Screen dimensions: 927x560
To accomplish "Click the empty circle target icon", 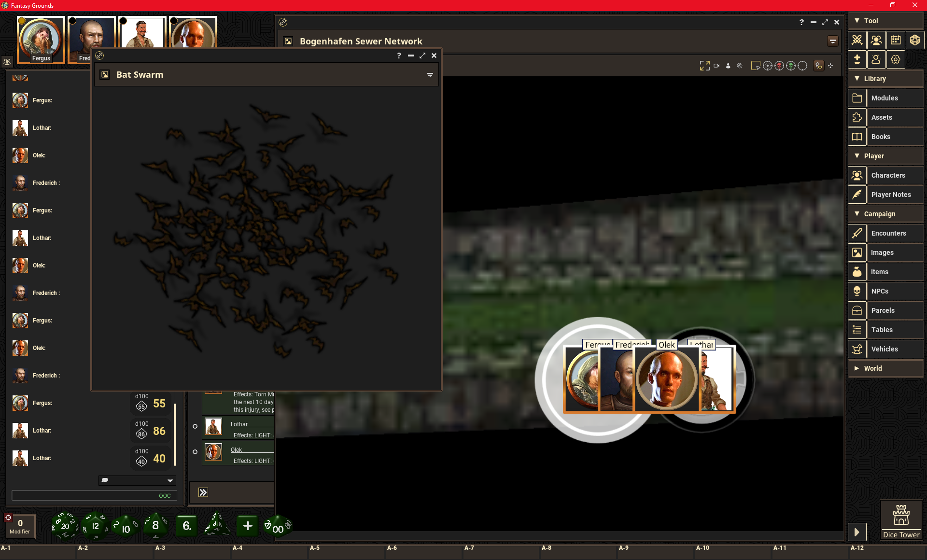I will tap(802, 66).
